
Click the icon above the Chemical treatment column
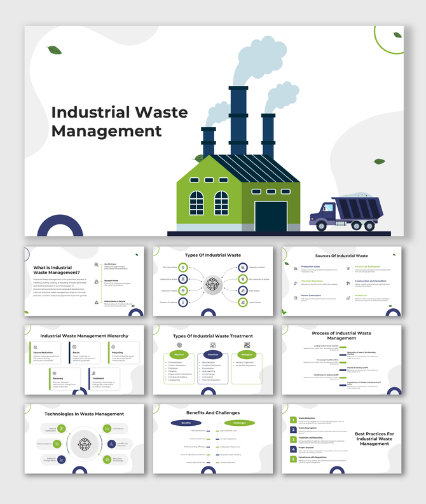213,345
